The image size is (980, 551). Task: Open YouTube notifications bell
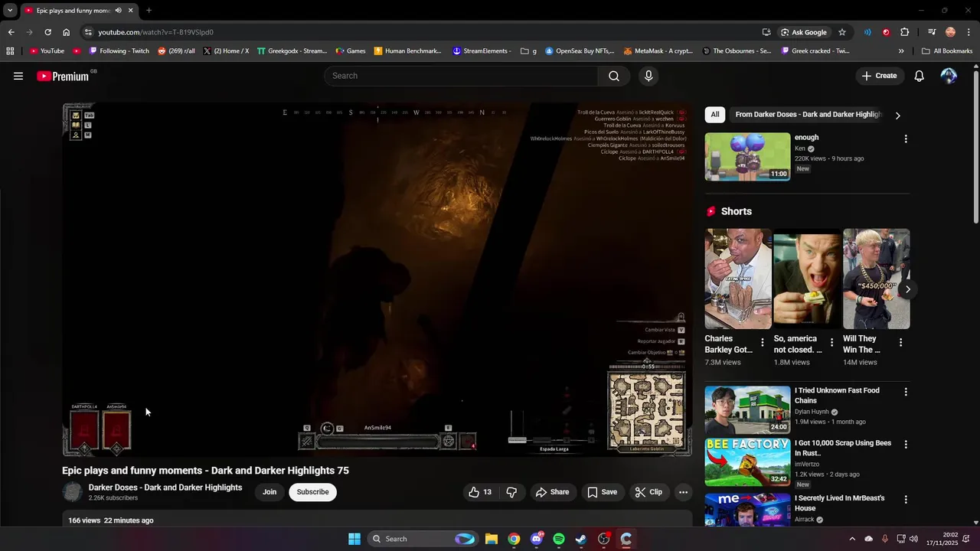[920, 76]
